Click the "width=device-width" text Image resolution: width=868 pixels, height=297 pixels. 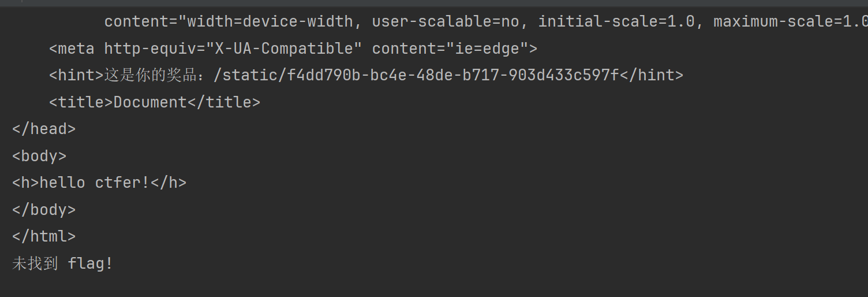coord(270,22)
